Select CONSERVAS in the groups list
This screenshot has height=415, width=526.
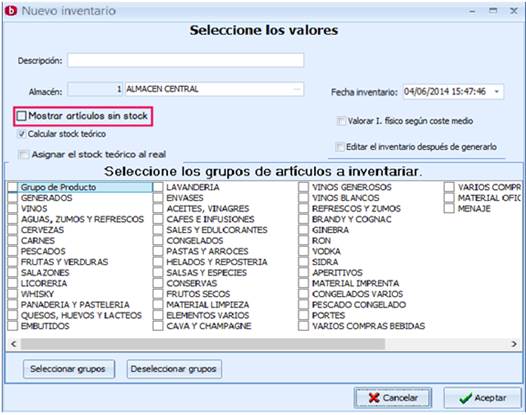pyautogui.click(x=192, y=283)
